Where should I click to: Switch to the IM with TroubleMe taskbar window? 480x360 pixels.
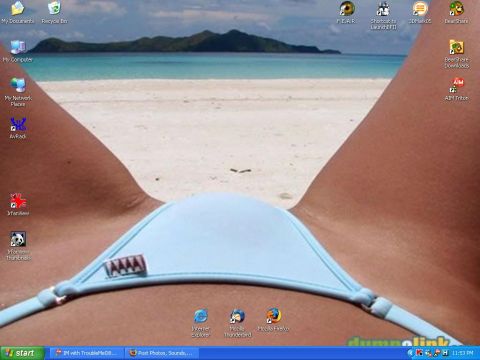(x=87, y=353)
